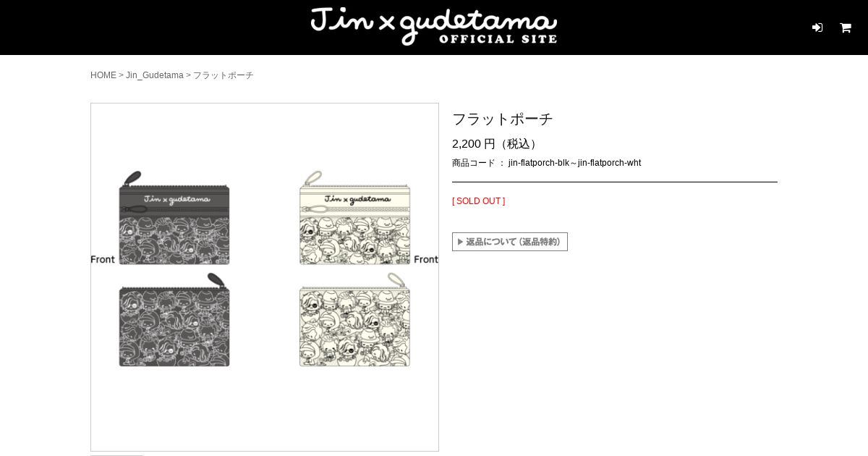Screen dimensions: 868x456
Task: Go to HOME in the breadcrumb
Action: [103, 75]
